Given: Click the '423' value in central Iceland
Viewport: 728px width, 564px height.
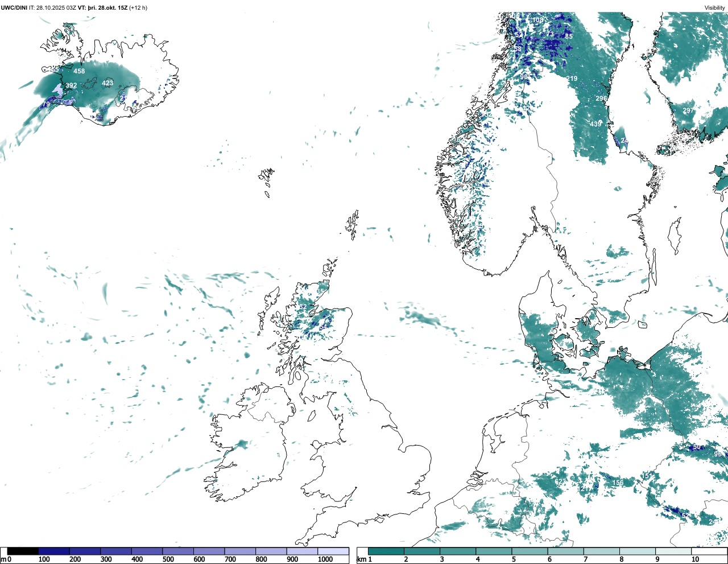Looking at the screenshot, I should click(x=107, y=83).
